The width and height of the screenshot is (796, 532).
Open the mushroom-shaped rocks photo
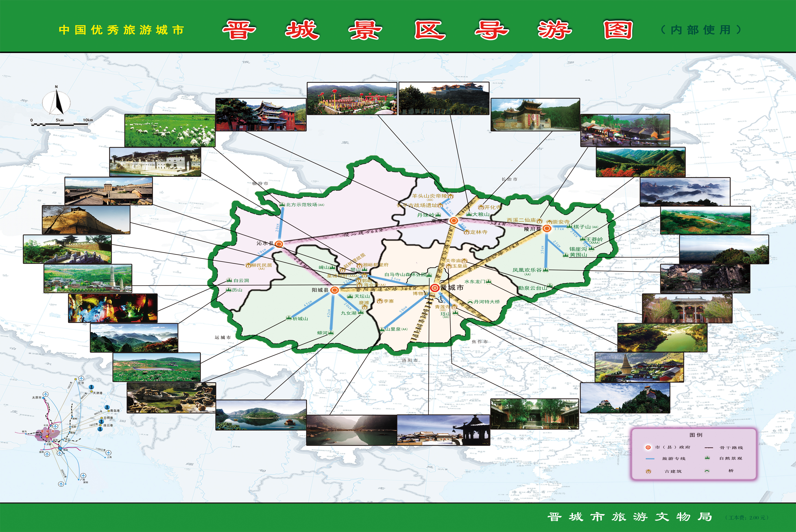click(x=171, y=398)
